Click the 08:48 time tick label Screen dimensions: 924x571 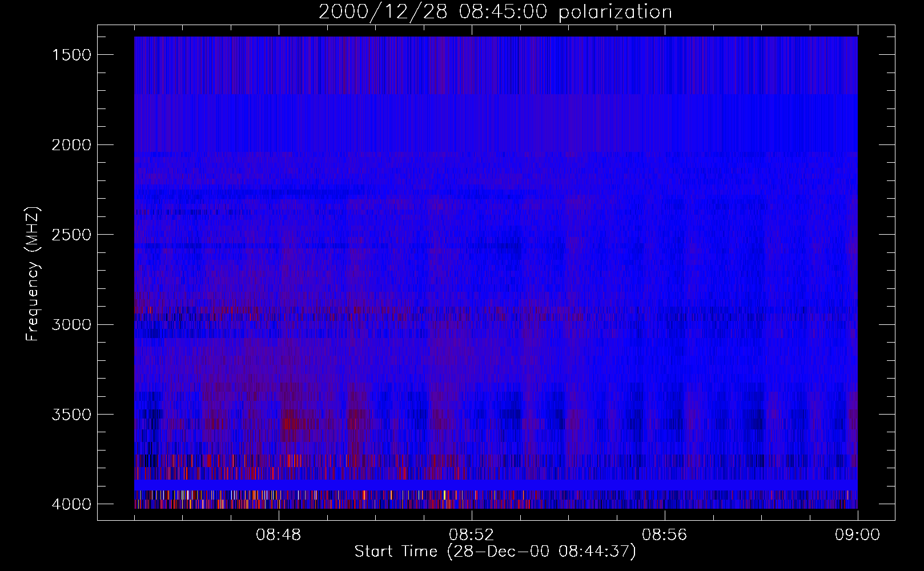tap(279, 535)
